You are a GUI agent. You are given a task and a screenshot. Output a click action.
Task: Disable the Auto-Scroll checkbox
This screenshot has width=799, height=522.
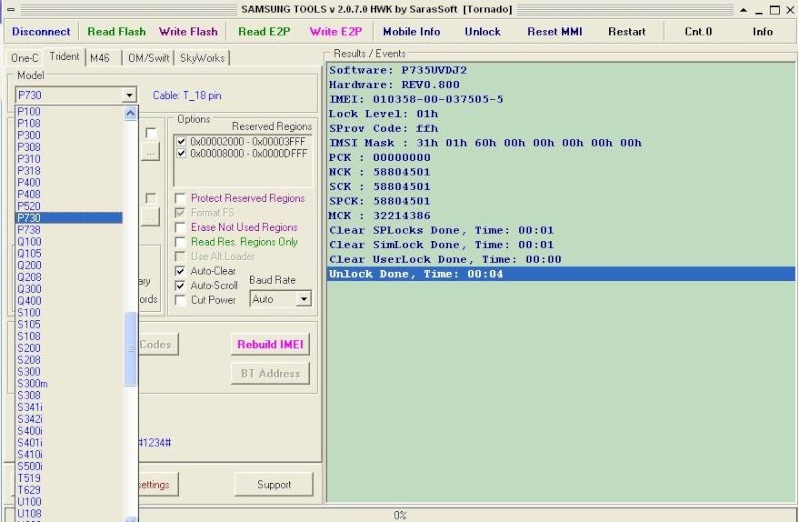pyautogui.click(x=180, y=285)
